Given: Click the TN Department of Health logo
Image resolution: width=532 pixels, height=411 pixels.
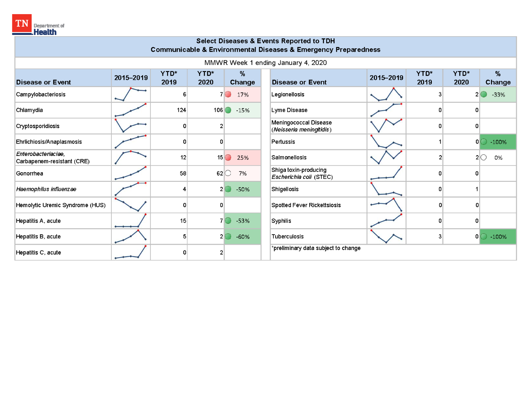Looking at the screenshot, I should tap(38, 25).
